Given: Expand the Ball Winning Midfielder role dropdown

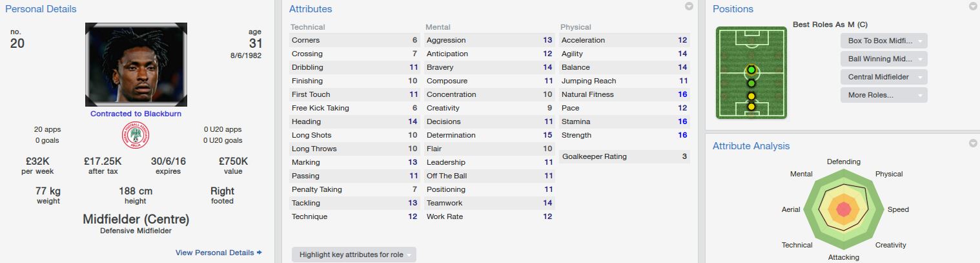Looking at the screenshot, I should (x=883, y=59).
